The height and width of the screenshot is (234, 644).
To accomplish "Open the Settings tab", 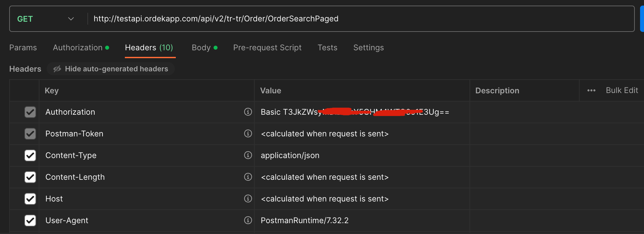I will tap(368, 48).
